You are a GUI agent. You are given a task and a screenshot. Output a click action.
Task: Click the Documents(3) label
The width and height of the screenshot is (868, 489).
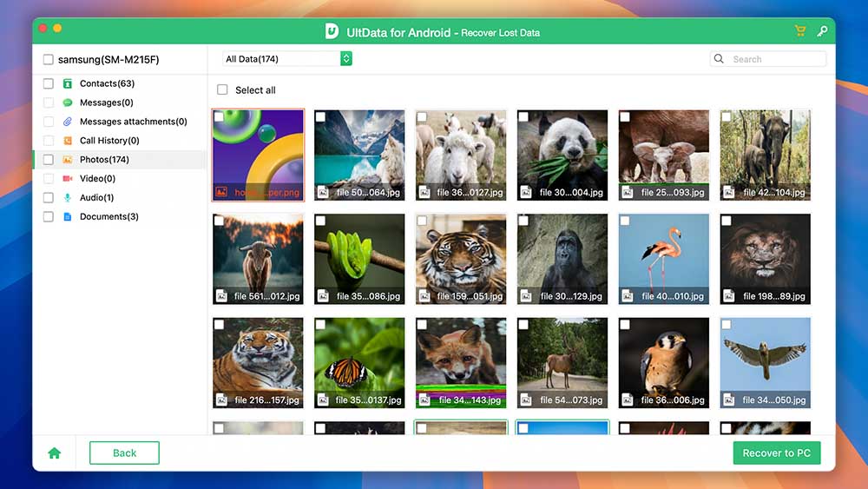(109, 216)
